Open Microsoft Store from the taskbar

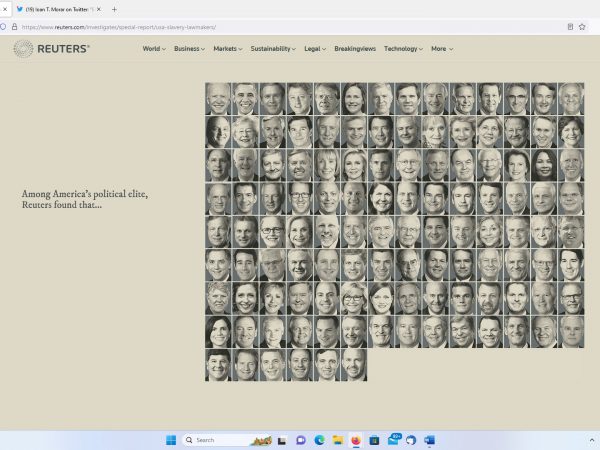point(374,440)
